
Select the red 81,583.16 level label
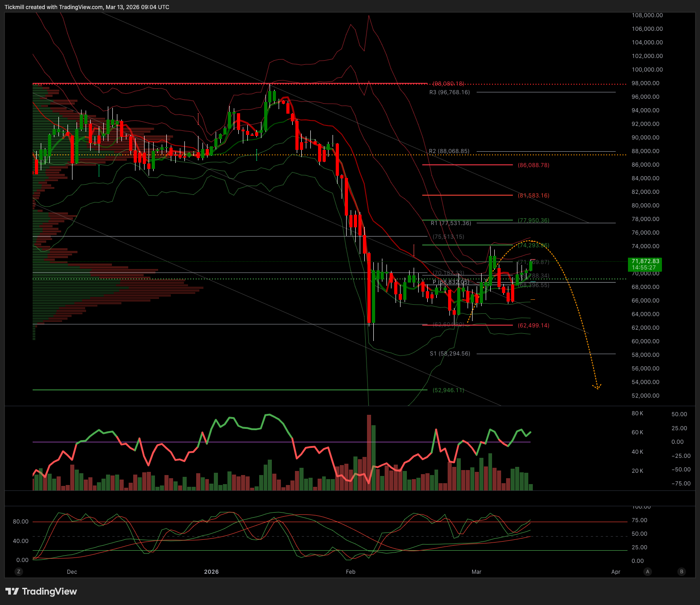[533, 196]
